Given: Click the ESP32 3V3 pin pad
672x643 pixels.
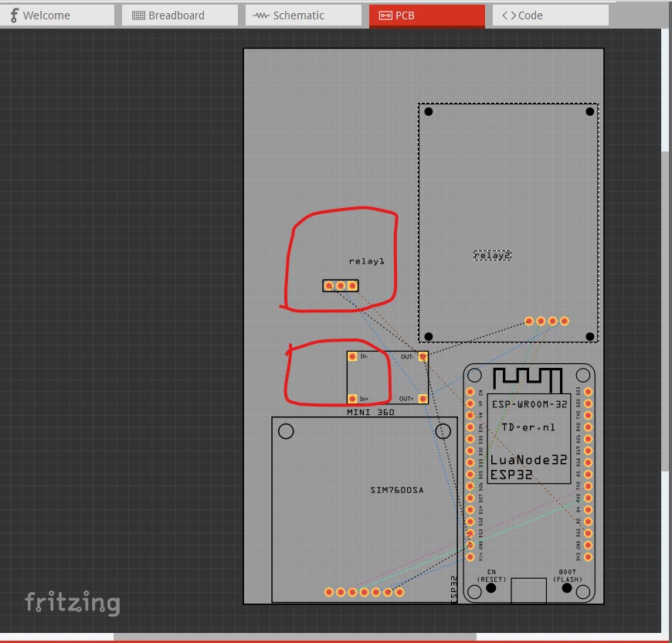Looking at the screenshot, I should click(x=588, y=557).
